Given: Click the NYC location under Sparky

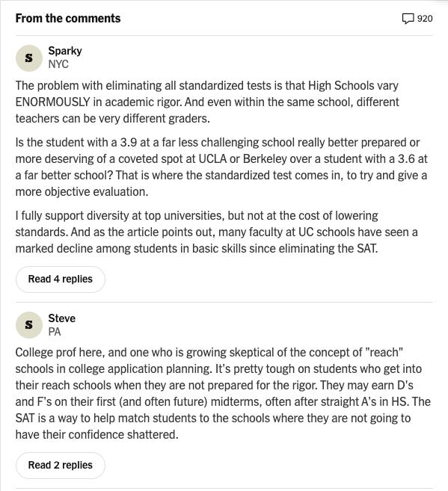Looking at the screenshot, I should pyautogui.click(x=58, y=64).
